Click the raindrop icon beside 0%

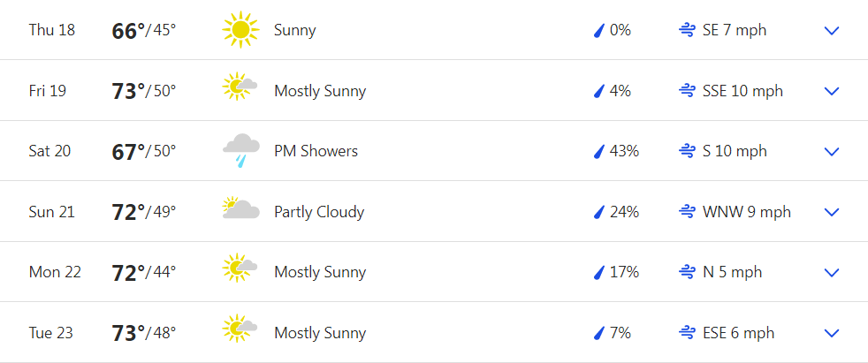(598, 30)
